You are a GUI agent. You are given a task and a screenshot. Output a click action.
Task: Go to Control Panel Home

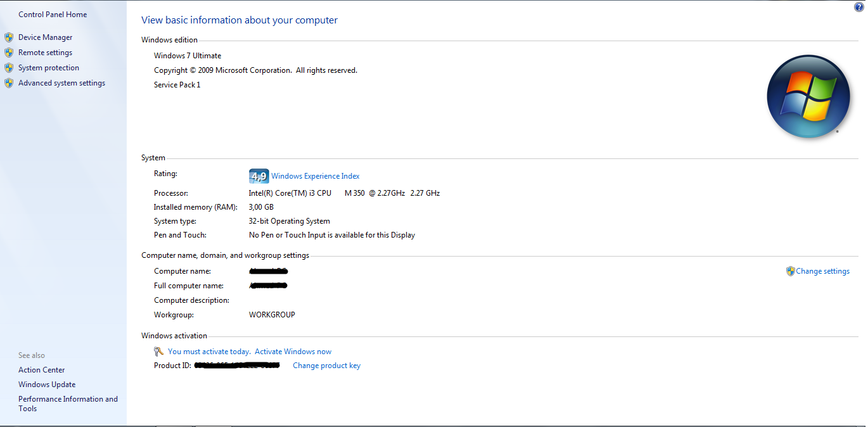coord(53,15)
